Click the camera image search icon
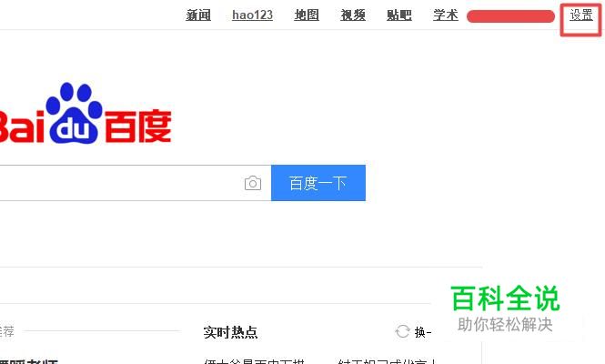This screenshot has width=605, height=364. (253, 183)
